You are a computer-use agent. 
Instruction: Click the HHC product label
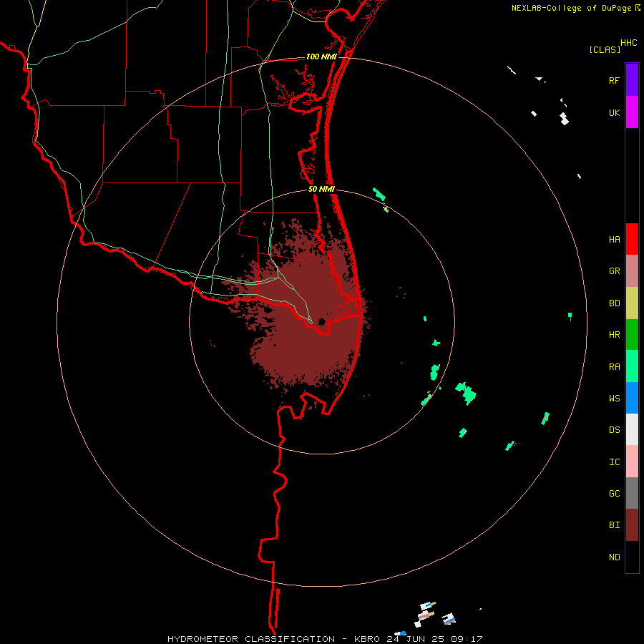tap(629, 43)
